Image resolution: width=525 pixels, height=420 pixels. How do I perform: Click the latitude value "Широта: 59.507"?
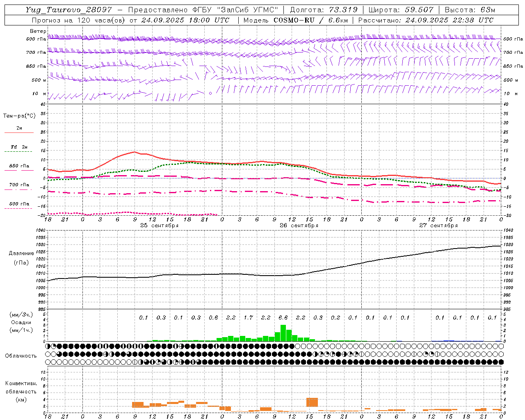(x=401, y=10)
